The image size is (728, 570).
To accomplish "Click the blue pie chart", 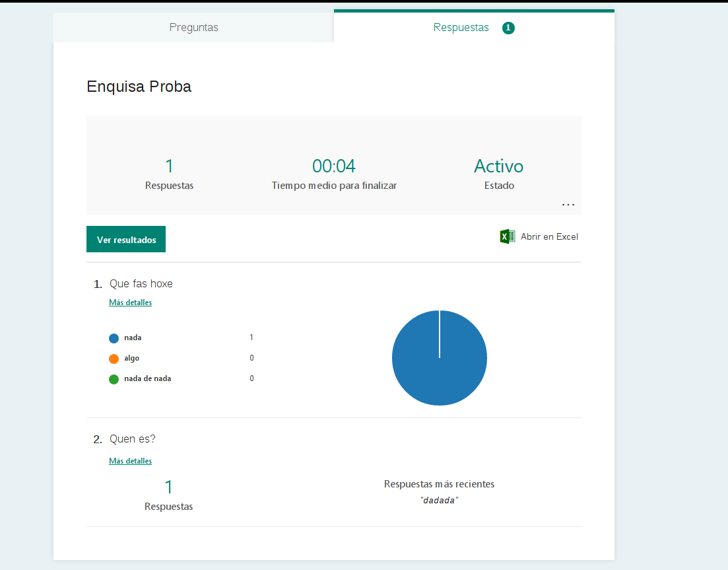I will (440, 358).
